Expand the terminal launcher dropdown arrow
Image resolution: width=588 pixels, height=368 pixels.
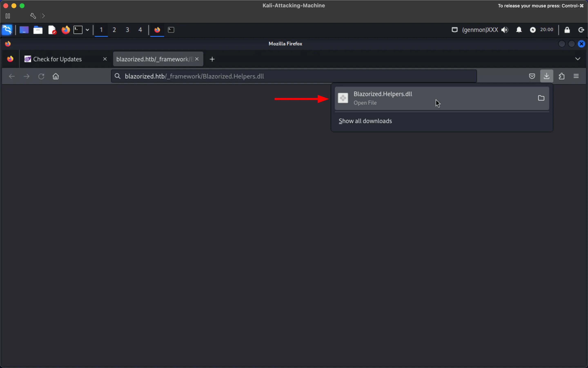coord(87,30)
